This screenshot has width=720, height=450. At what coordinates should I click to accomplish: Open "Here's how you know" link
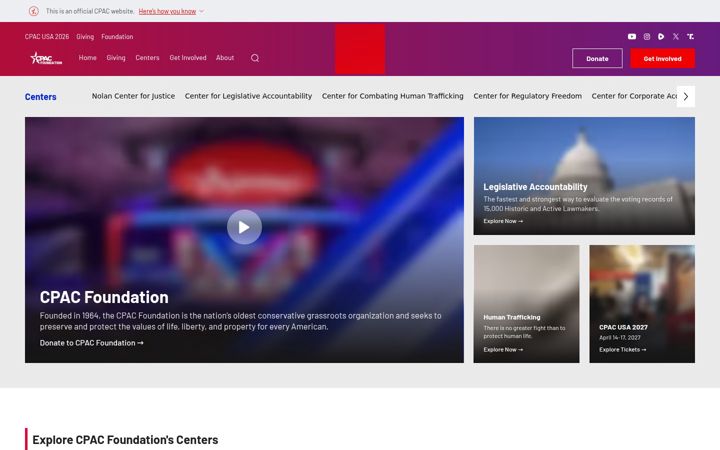167,11
